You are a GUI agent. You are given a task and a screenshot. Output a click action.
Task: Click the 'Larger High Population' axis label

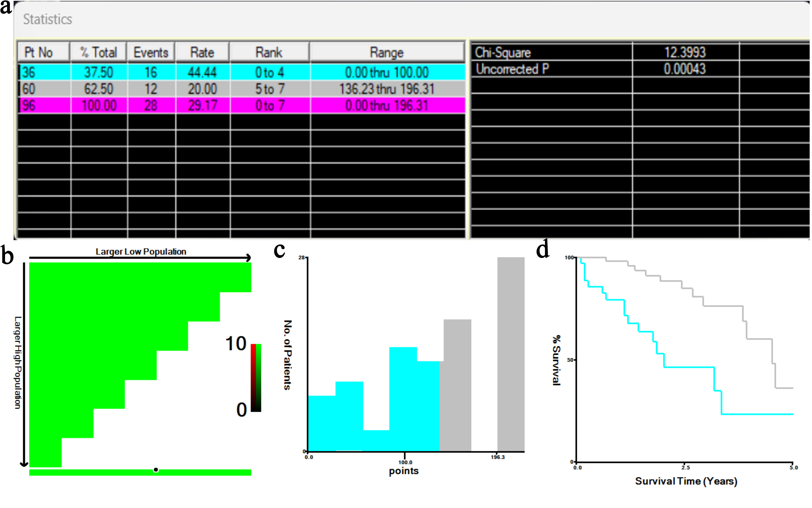click(x=18, y=363)
